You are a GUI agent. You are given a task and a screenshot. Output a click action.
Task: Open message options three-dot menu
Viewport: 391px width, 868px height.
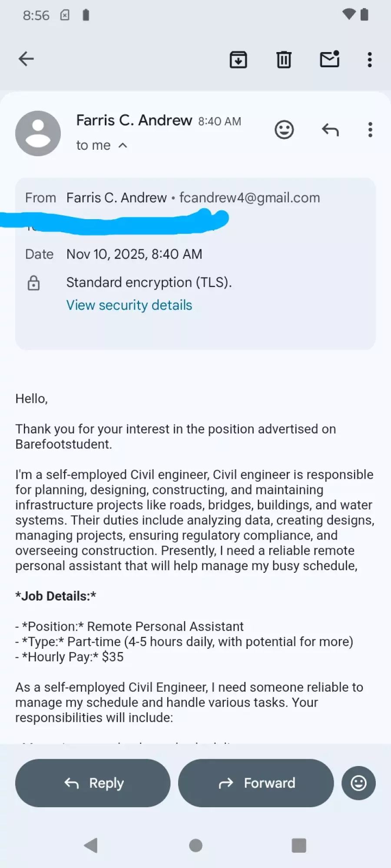pyautogui.click(x=370, y=130)
